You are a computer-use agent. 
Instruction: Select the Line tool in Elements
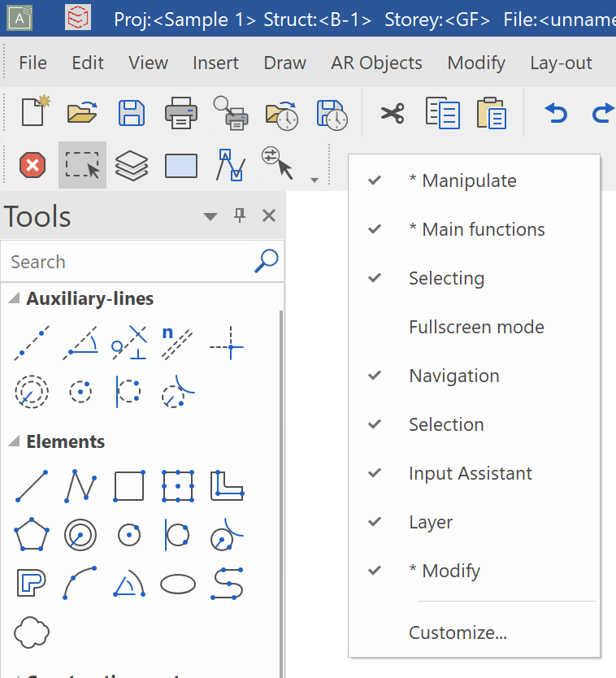[x=31, y=486]
